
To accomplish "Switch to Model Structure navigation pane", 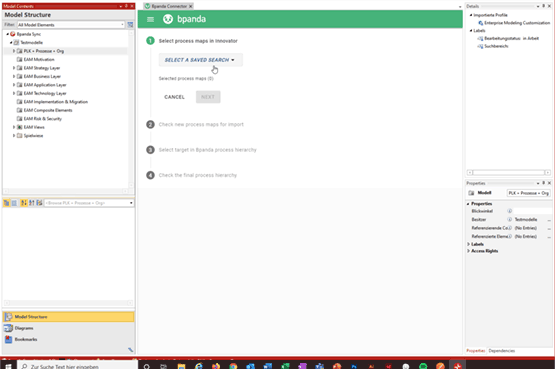I will pyautogui.click(x=69, y=317).
